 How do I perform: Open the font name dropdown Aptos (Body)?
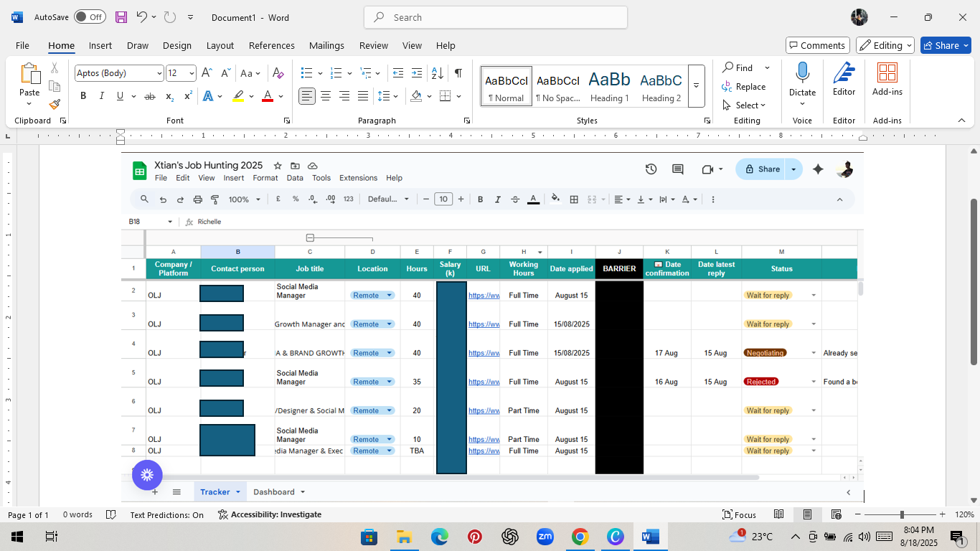(x=119, y=73)
